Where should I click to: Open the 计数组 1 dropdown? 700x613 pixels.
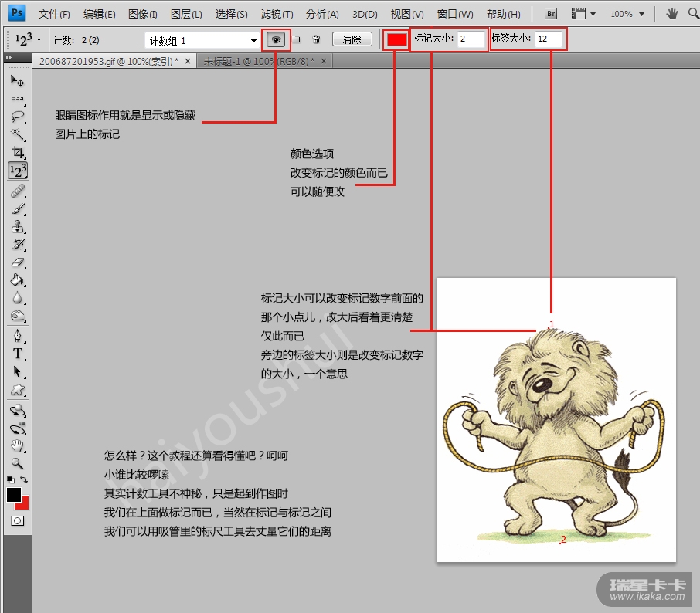tap(253, 41)
